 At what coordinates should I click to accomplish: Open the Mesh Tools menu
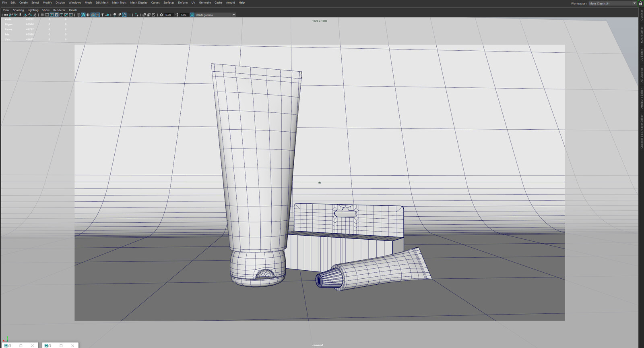[119, 2]
